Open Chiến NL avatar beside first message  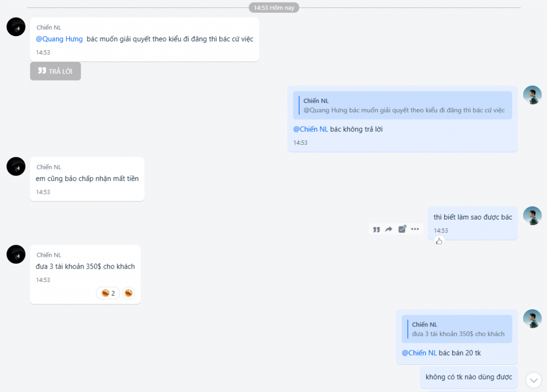[x=16, y=27]
